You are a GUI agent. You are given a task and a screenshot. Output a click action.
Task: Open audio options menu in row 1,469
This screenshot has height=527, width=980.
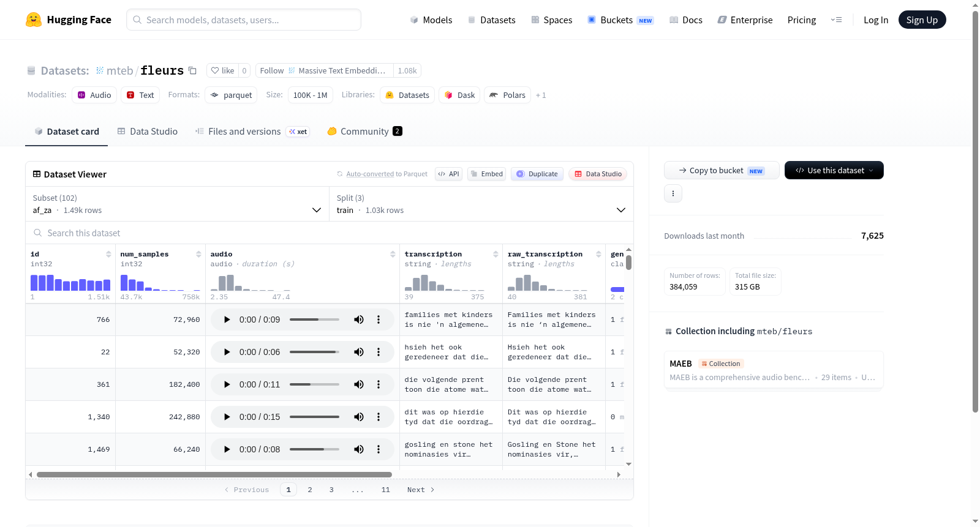379,449
